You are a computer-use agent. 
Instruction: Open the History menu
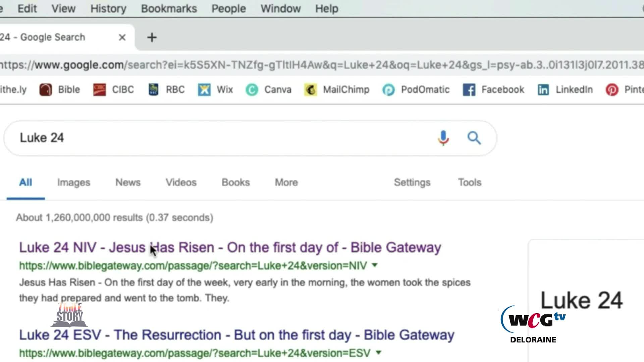(x=108, y=9)
